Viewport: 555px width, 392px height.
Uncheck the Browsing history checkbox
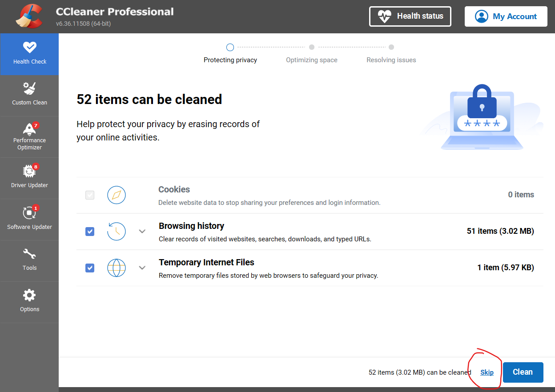(90, 232)
